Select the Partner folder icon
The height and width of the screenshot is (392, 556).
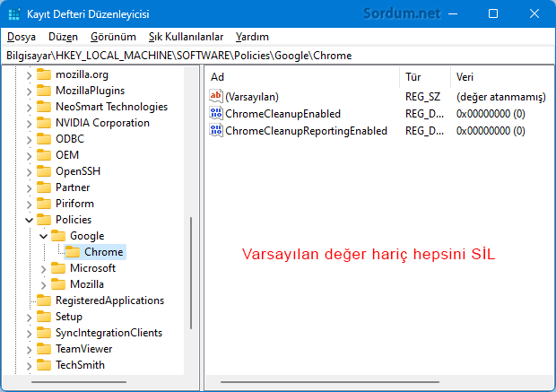[x=44, y=187]
